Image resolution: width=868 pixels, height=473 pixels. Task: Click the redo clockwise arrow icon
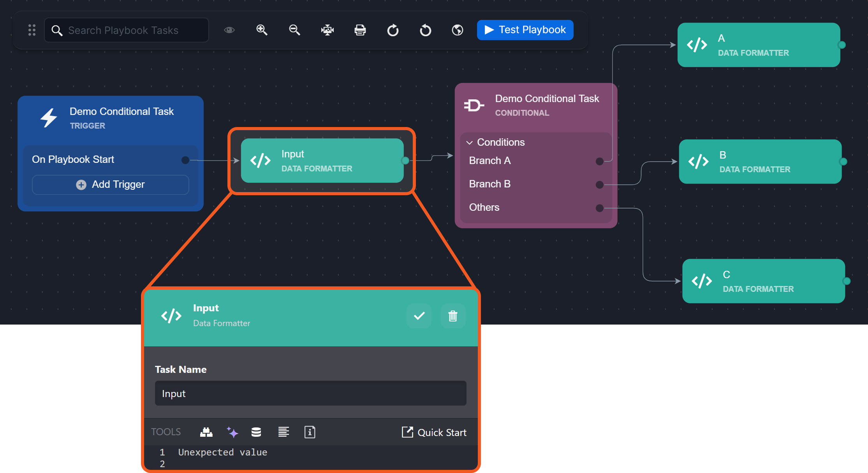click(393, 30)
